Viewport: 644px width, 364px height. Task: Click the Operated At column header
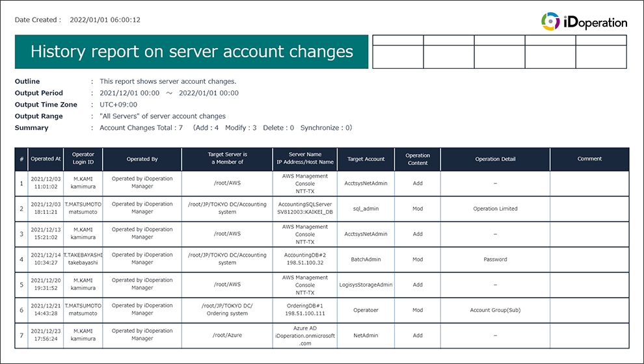coord(46,159)
